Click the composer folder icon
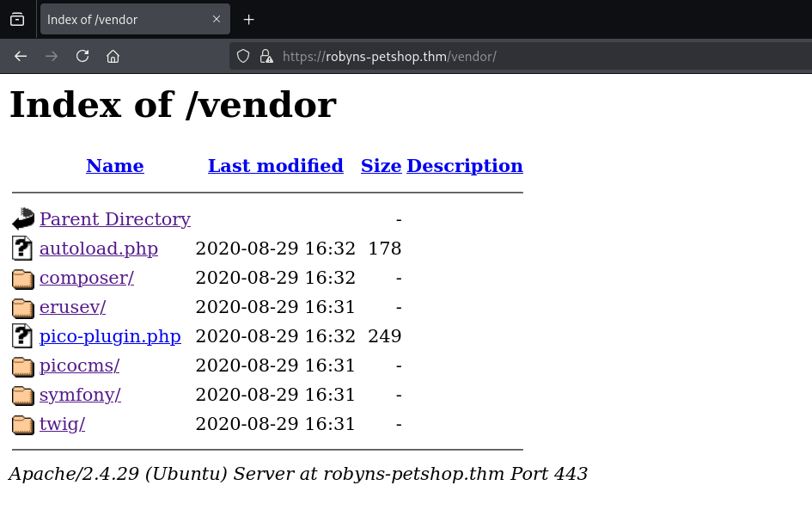Image resolution: width=812 pixels, height=516 pixels. (x=23, y=279)
